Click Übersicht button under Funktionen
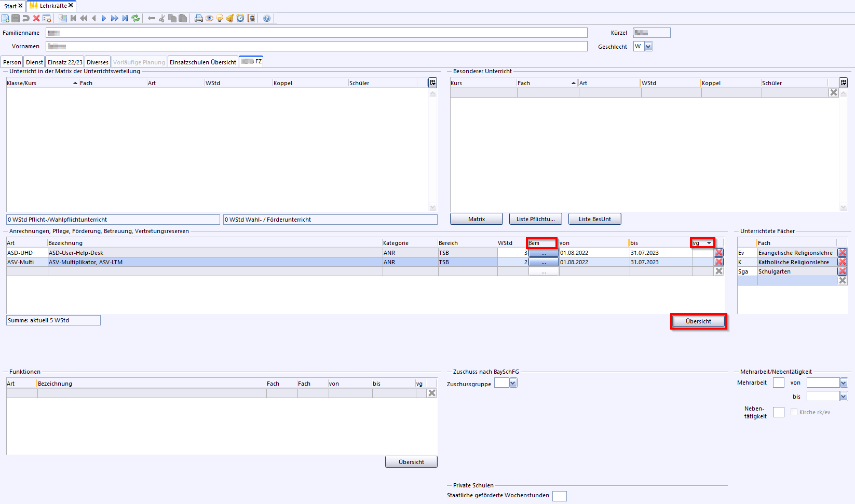The image size is (855, 504). [x=411, y=462]
